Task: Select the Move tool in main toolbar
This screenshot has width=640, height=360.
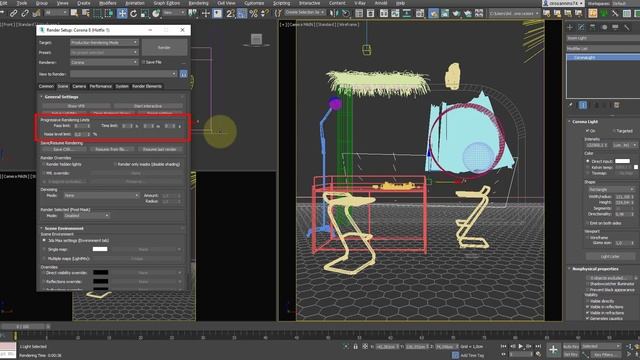Action: point(122,13)
